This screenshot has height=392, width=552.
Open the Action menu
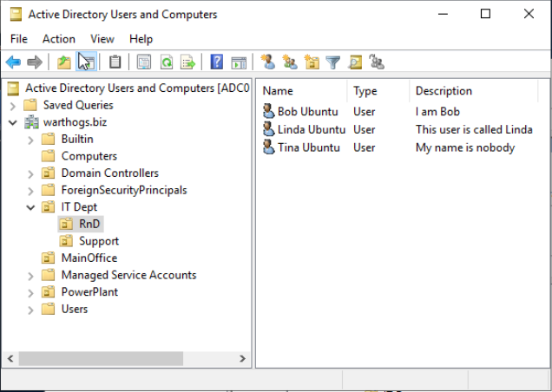(x=59, y=39)
